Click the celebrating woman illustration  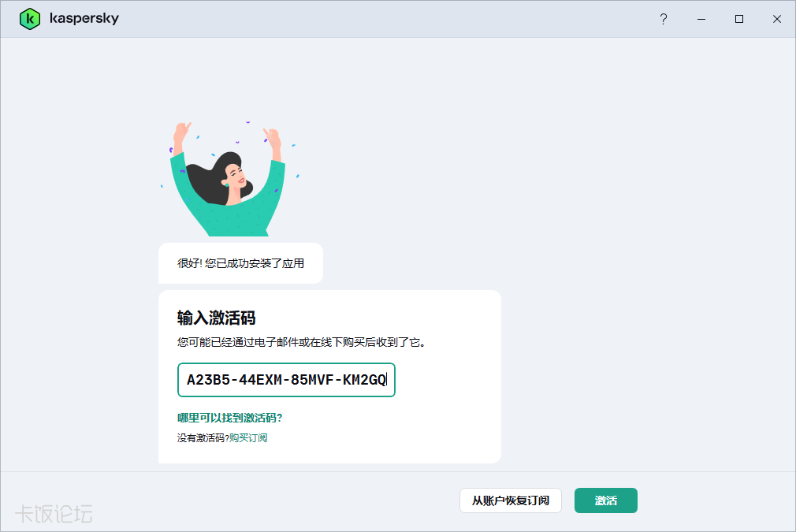click(229, 181)
